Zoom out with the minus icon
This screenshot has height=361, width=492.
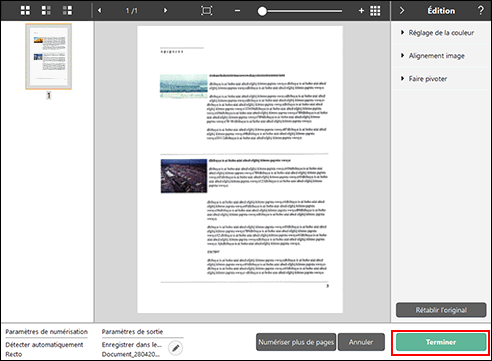[237, 11]
